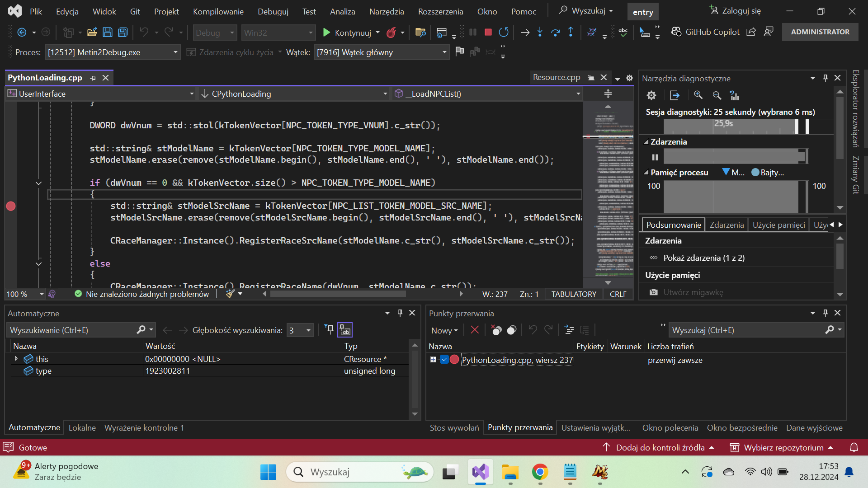Viewport: 868px width, 488px height.
Task: Click zoom in on diagnostics timeline
Action: (698, 95)
